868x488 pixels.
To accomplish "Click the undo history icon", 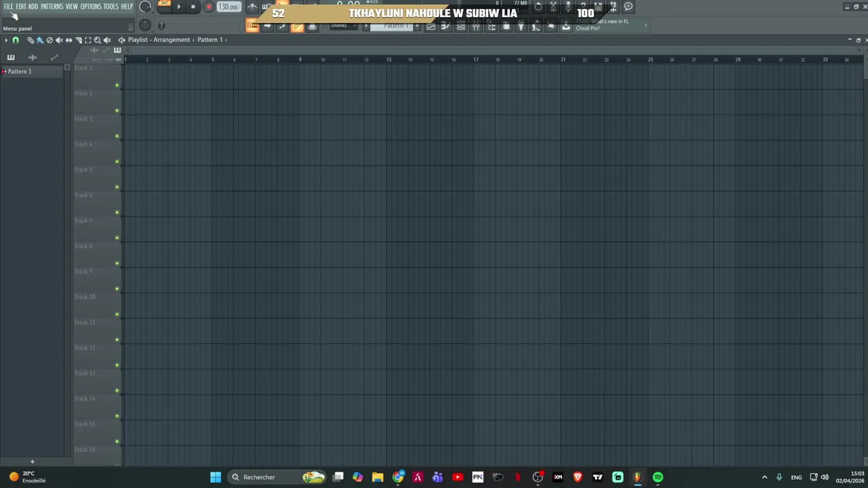I will (538, 6).
